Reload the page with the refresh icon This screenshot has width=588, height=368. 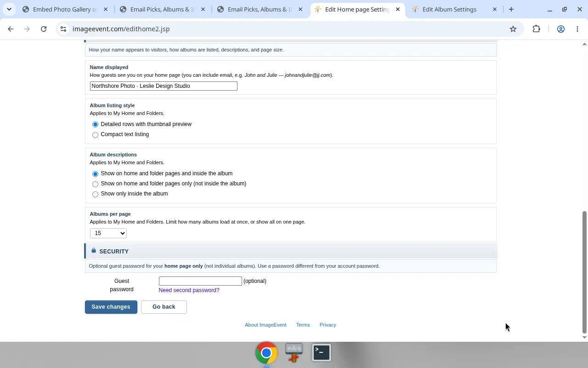(x=44, y=29)
